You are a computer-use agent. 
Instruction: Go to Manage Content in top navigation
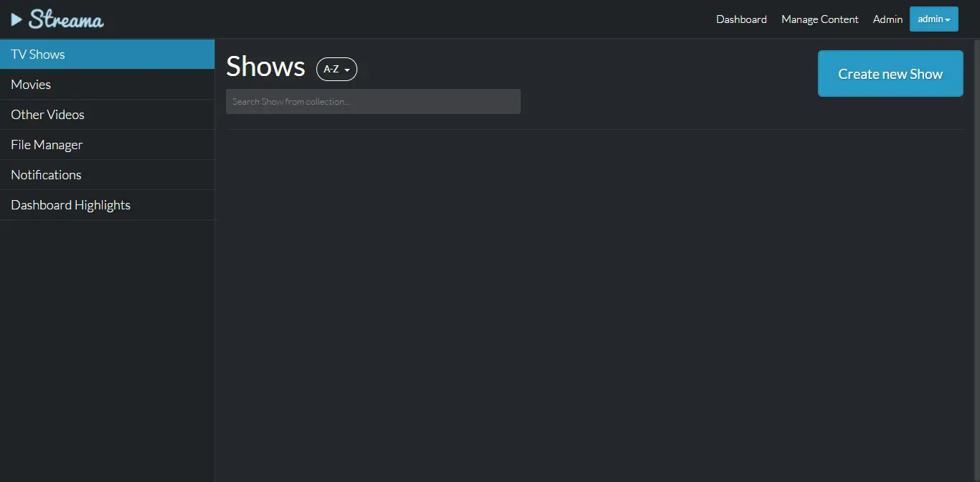click(x=819, y=19)
